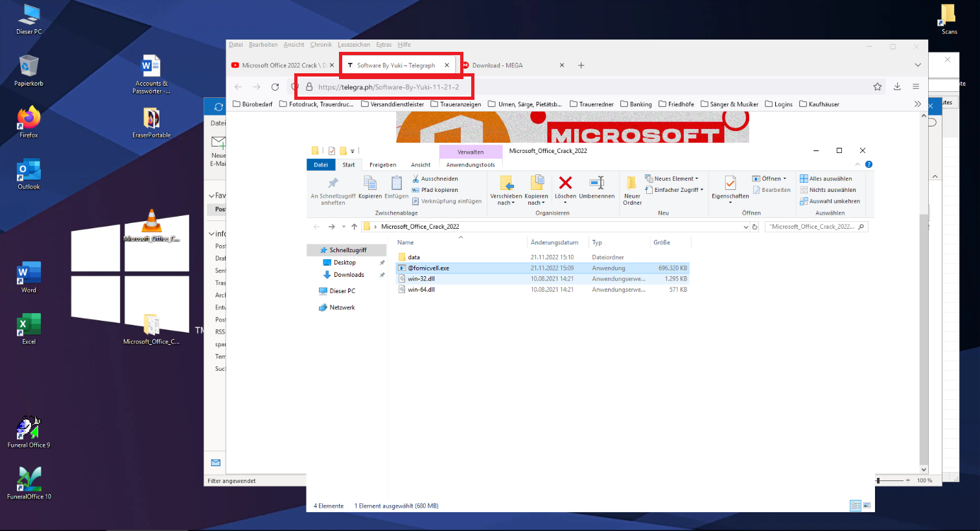Image resolution: width=980 pixels, height=531 pixels.
Task: Switch to the Download - MEGA tab
Action: click(497, 65)
